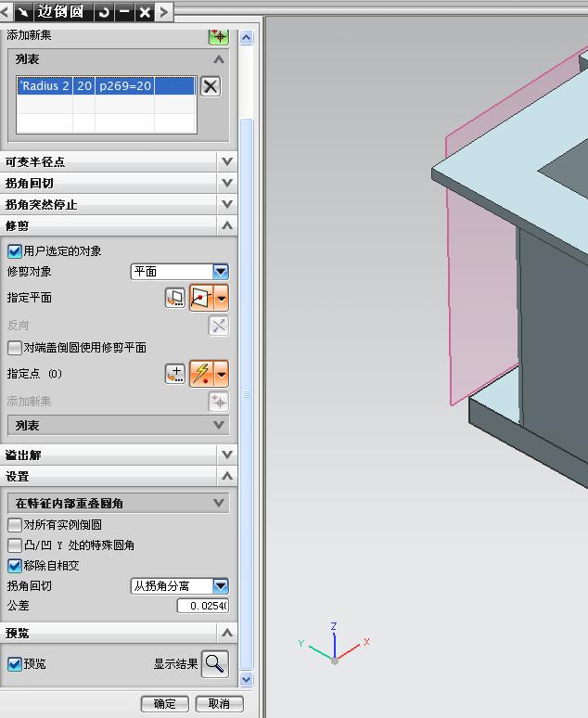
Task: Click the 公差 tolerance input field
Action: pyautogui.click(x=203, y=606)
